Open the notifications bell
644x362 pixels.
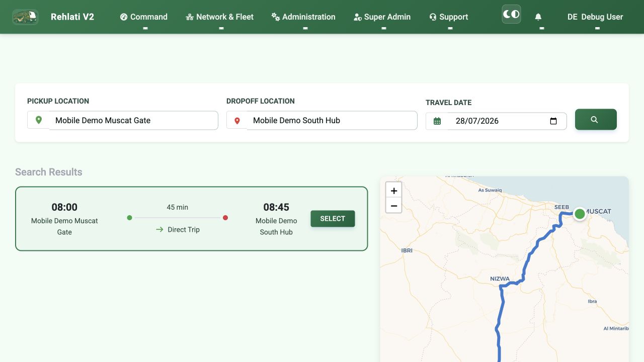[538, 17]
